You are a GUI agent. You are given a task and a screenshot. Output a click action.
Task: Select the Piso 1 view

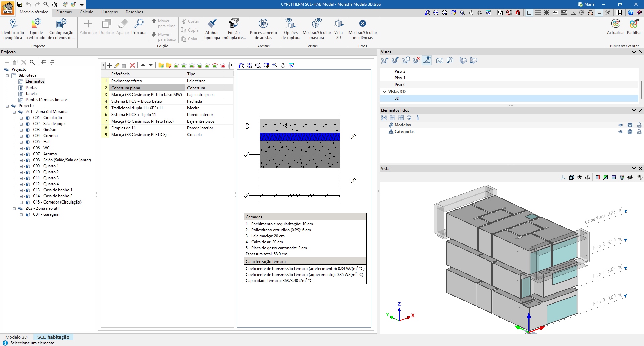click(x=400, y=78)
